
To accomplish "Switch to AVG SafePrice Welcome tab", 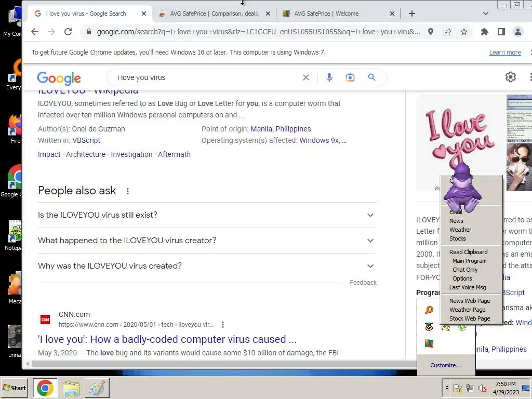I will click(337, 14).
